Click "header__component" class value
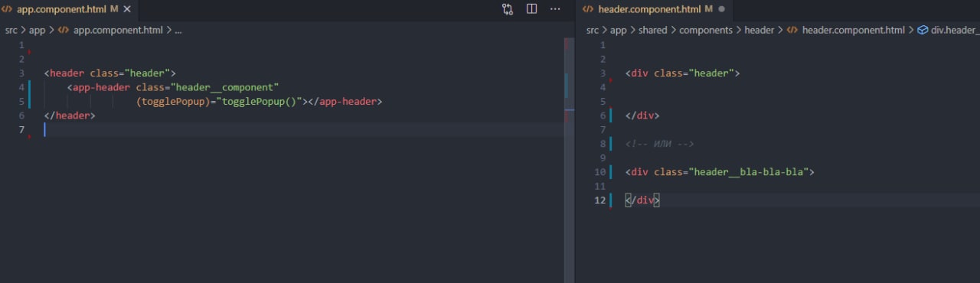This screenshot has width=980, height=283. (x=225, y=87)
